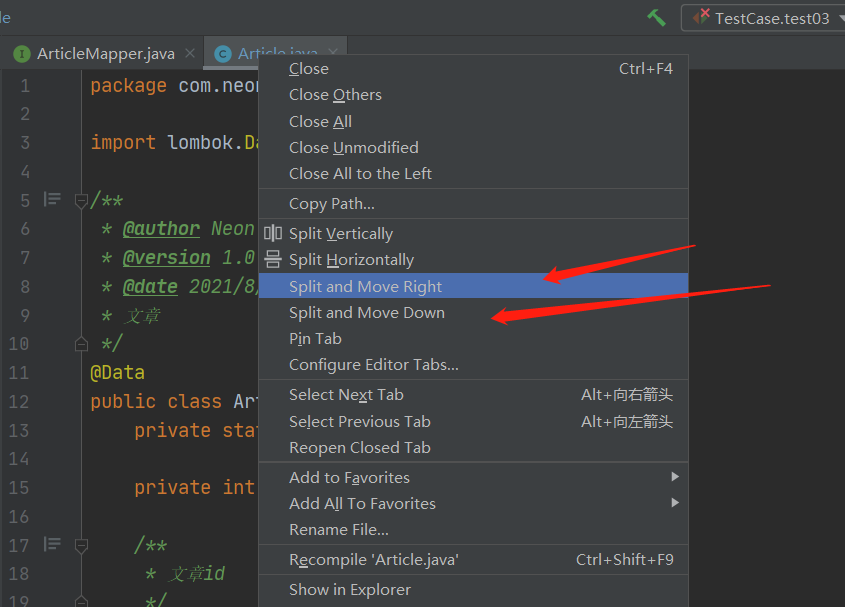Select Show in Explorer

[473, 590]
